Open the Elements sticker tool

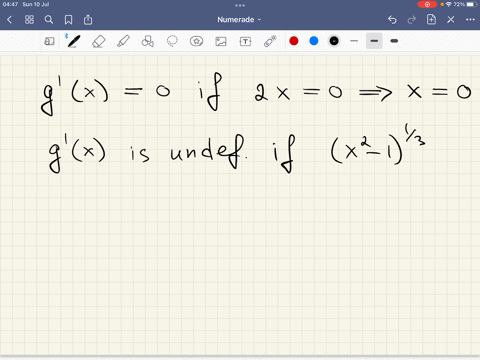pyautogui.click(x=196, y=41)
